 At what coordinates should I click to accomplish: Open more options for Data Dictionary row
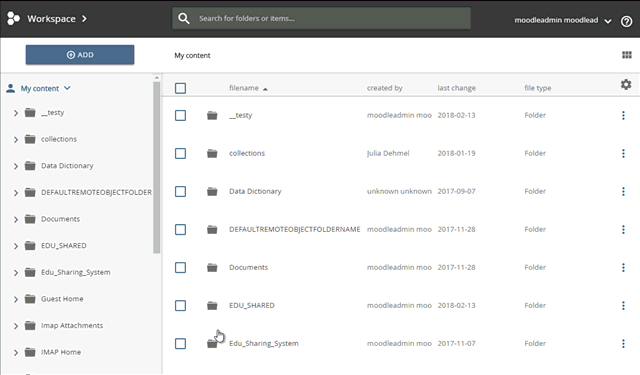click(x=623, y=191)
